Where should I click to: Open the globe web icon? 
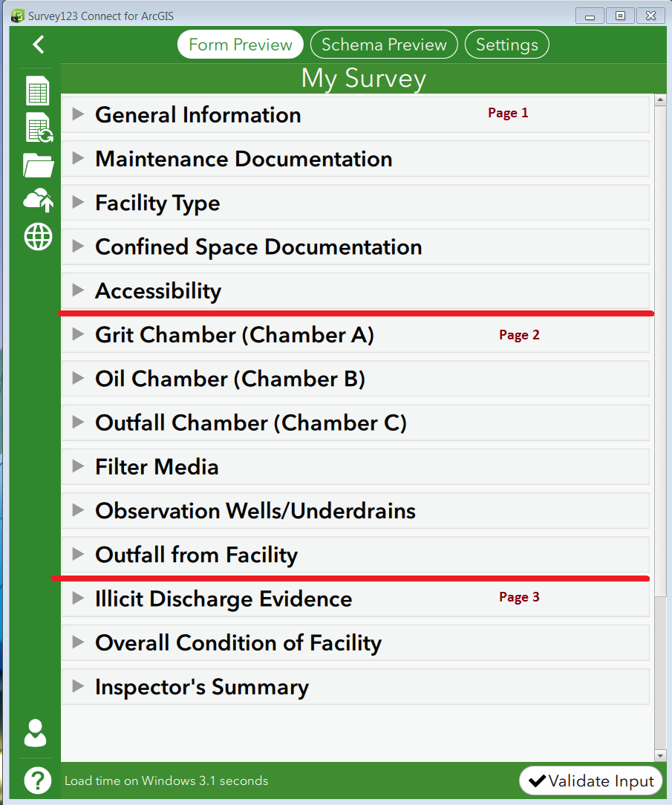click(x=39, y=237)
